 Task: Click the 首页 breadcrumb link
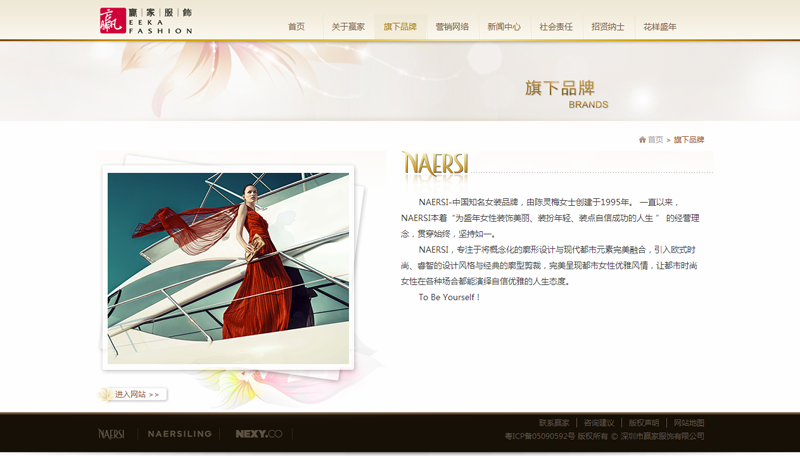(x=656, y=139)
